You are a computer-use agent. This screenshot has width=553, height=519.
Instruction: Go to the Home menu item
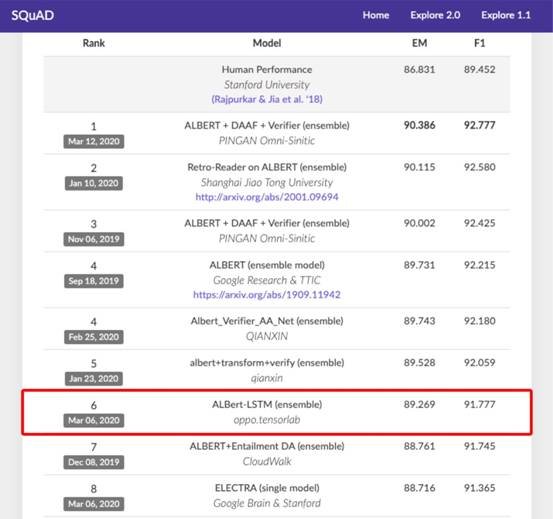[x=376, y=15]
